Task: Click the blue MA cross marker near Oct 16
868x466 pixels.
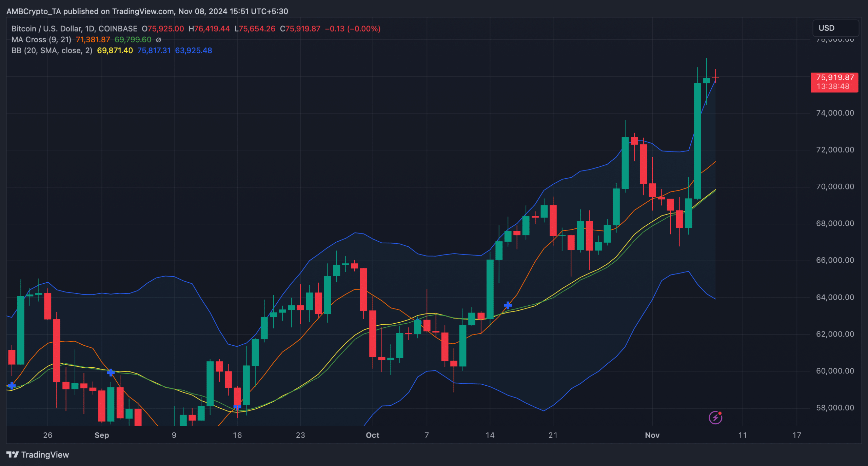Action: tap(508, 305)
